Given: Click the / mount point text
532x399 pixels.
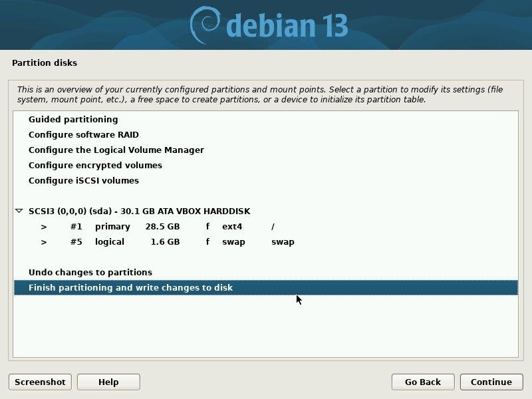Looking at the screenshot, I should [x=273, y=226].
